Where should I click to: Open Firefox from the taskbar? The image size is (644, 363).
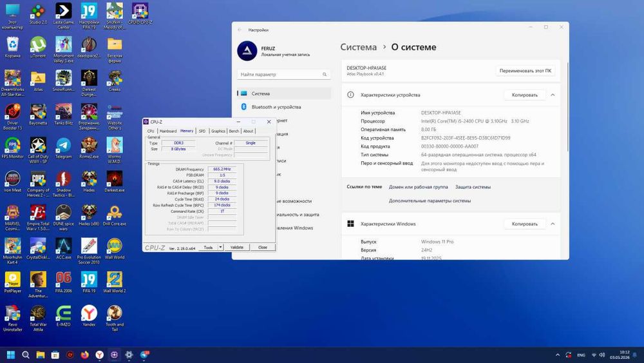84,355
